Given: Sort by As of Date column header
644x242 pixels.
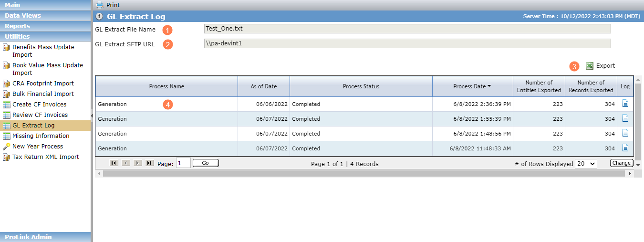Looking at the screenshot, I should [x=264, y=86].
